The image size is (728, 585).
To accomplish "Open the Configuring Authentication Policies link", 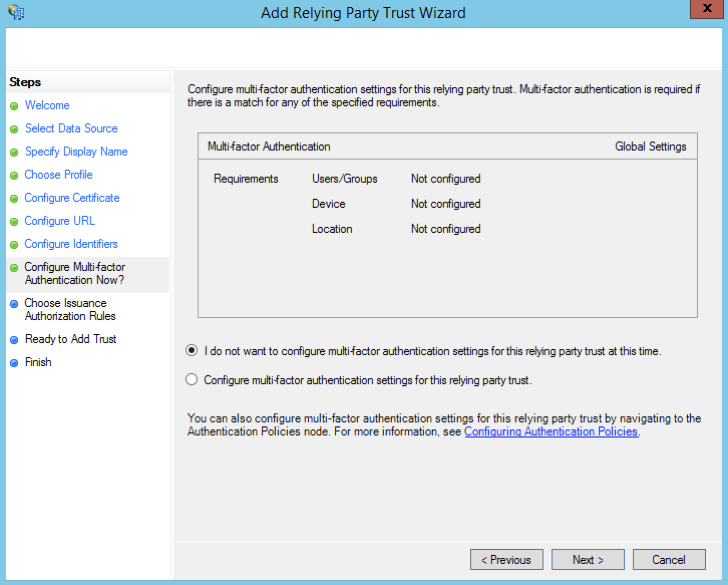I will pyautogui.click(x=552, y=431).
